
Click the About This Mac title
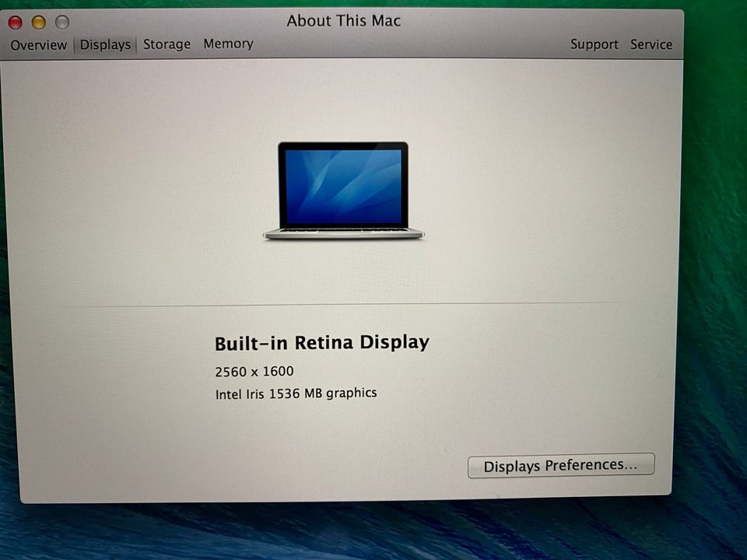coord(343,21)
